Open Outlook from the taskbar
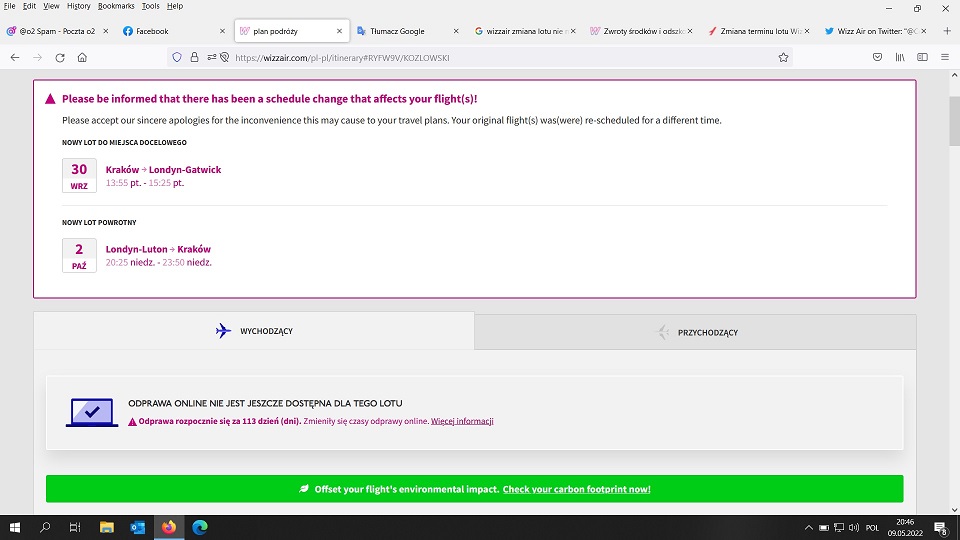Screen dimensions: 960x540 [138, 527]
